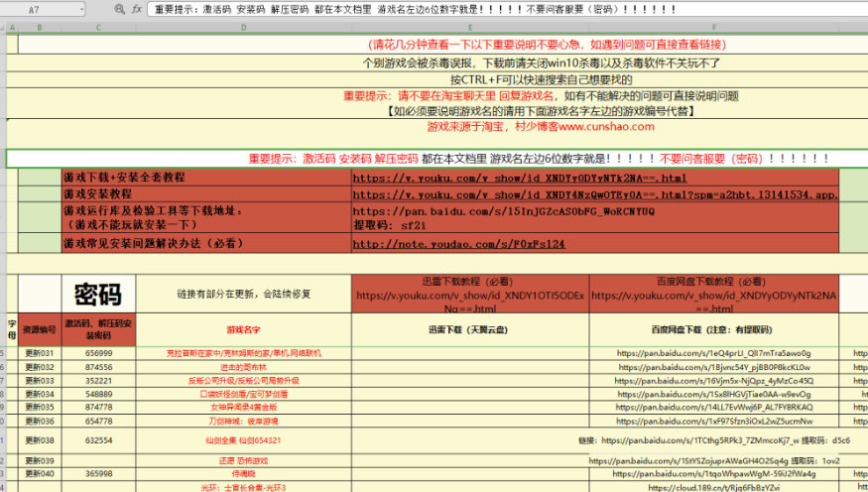
Task: Click the 百度网盘下载 header cell
Action: (x=714, y=330)
